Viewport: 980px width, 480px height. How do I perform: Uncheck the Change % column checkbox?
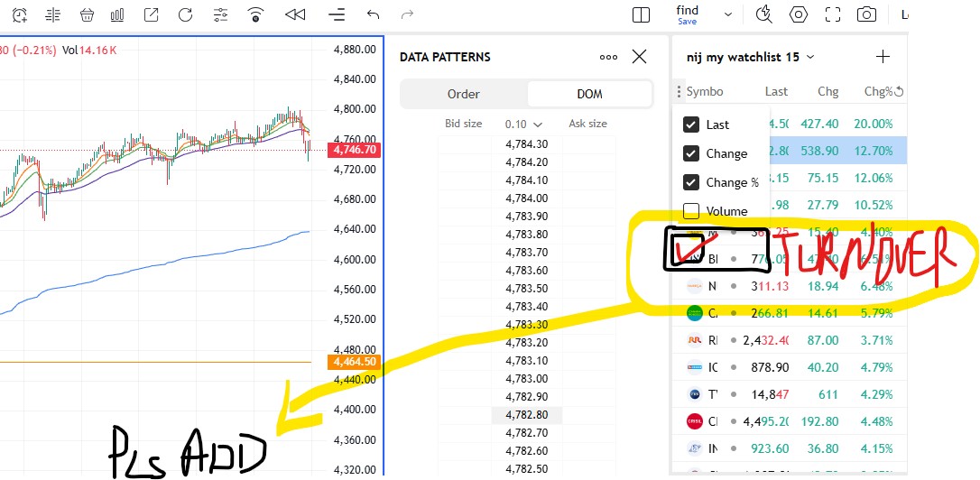point(690,182)
